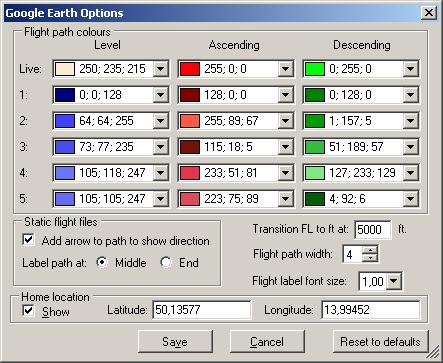This screenshot has width=443, height=363.
Task: Toggle Add arrow to path checkbox
Action: [29, 240]
